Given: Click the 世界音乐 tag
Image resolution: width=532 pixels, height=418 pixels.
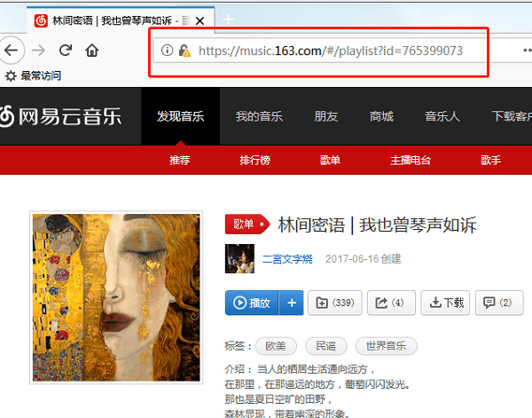Looking at the screenshot, I should point(386,346).
